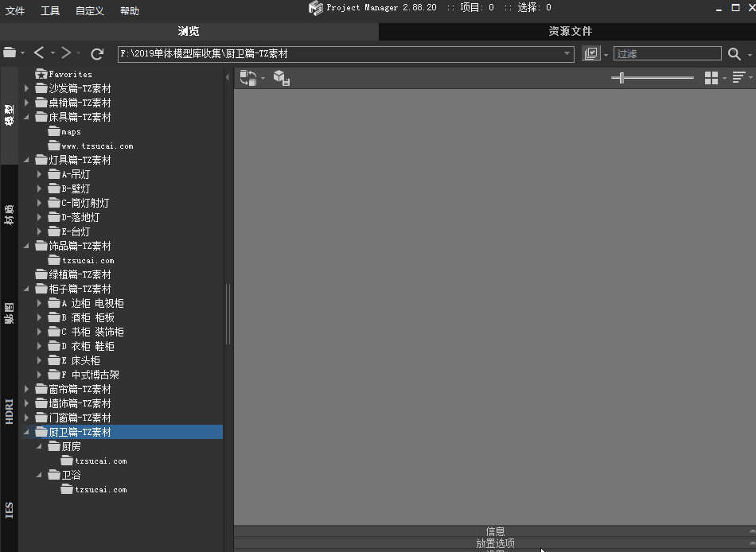Viewport: 756px width, 552px height.
Task: Switch to 浏览 tab
Action: click(189, 31)
